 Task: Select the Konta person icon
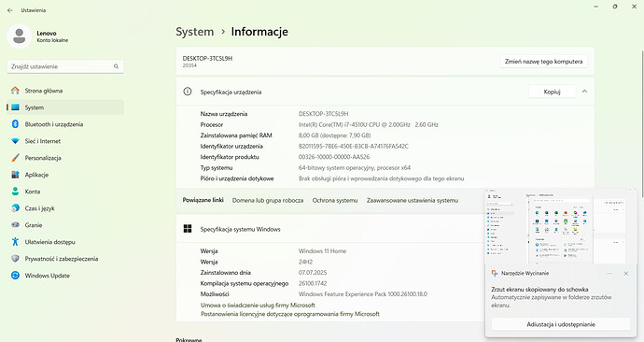pos(15,192)
